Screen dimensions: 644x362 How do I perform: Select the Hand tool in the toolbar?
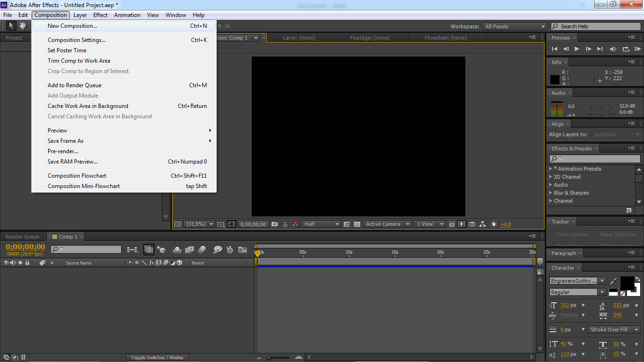[22, 25]
